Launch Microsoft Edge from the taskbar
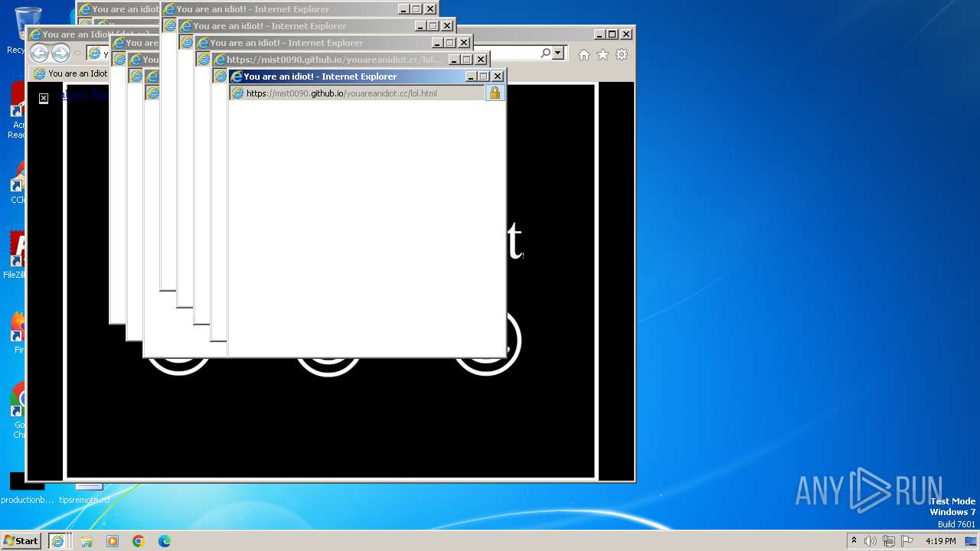Viewport: 980px width, 551px height. [165, 541]
